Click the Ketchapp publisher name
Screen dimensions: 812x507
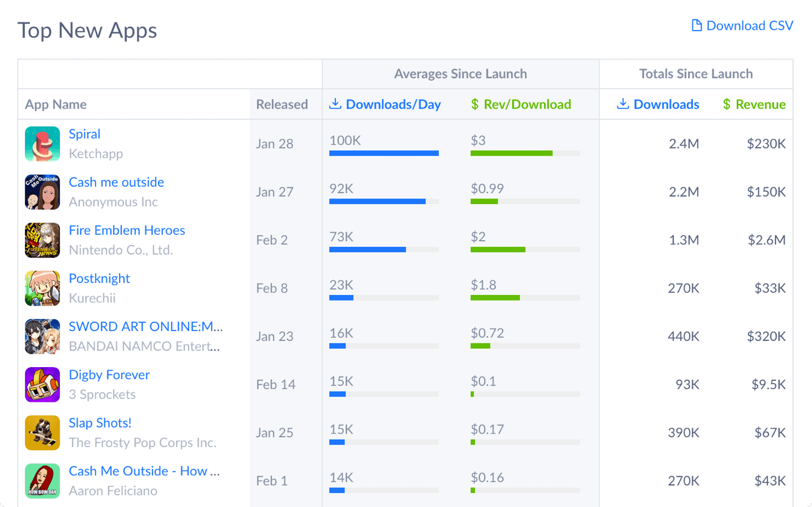pos(96,154)
